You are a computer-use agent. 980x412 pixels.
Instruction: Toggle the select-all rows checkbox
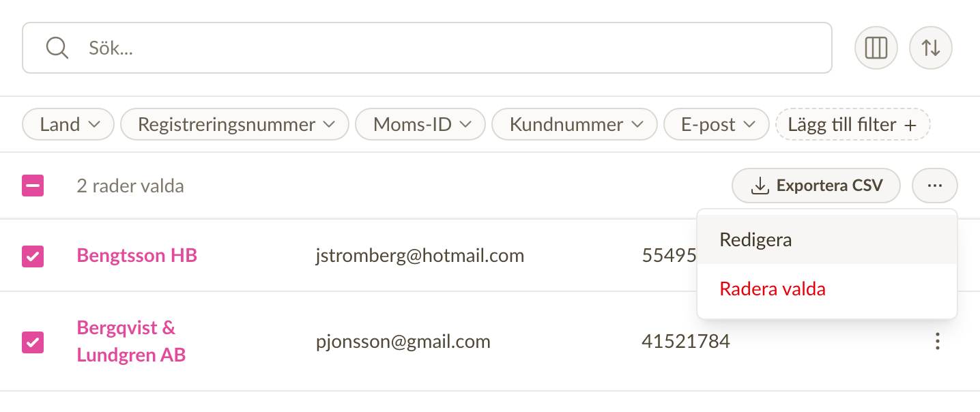pyautogui.click(x=33, y=186)
